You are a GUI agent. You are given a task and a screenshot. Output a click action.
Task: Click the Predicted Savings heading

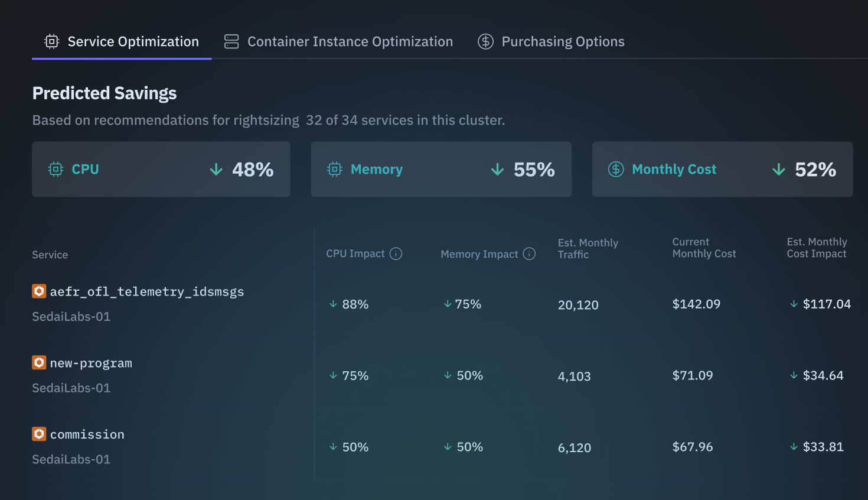(x=105, y=93)
